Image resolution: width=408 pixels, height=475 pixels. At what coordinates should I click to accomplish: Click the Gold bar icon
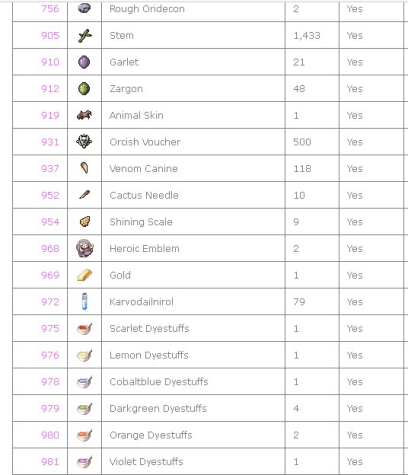pos(85,275)
